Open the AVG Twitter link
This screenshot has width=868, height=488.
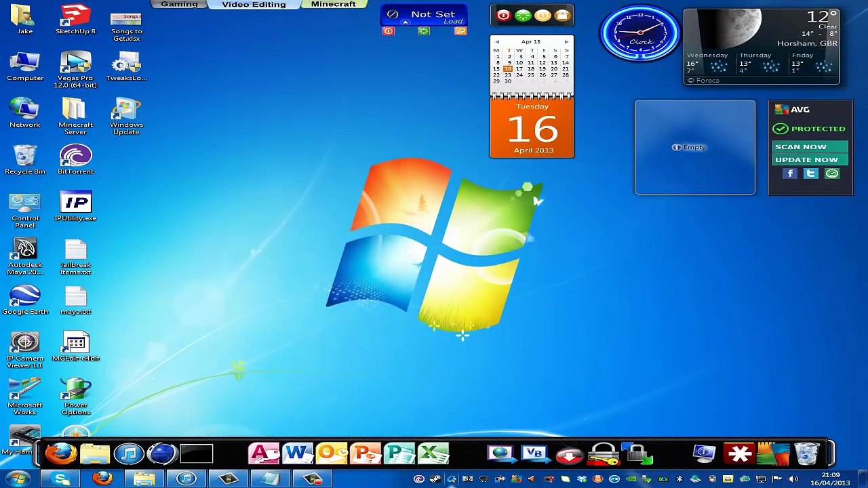pyautogui.click(x=811, y=174)
